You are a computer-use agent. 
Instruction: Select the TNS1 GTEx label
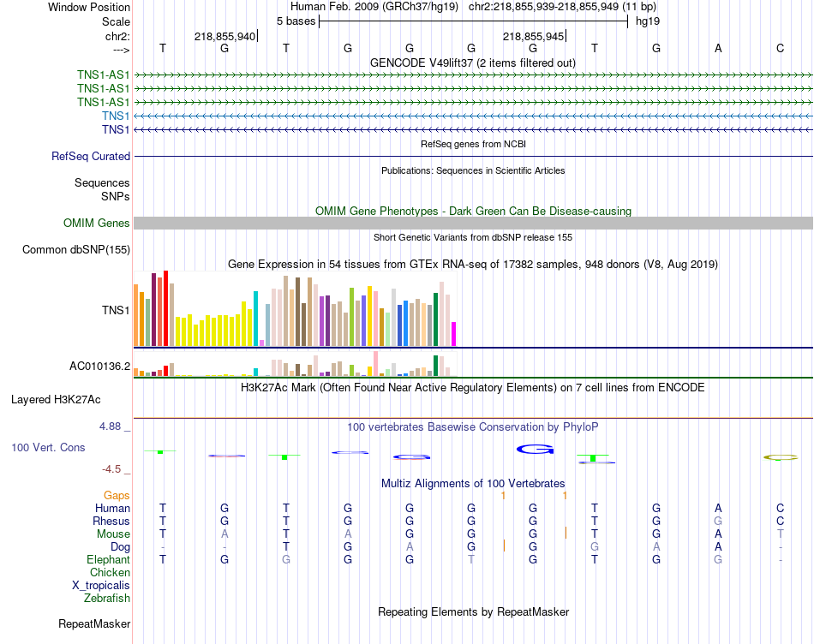point(116,310)
